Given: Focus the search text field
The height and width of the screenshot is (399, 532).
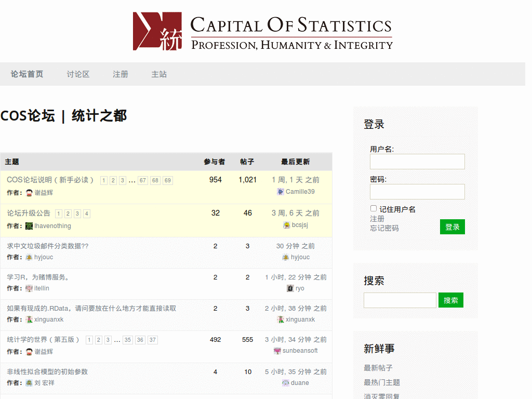Looking at the screenshot, I should pos(400,300).
